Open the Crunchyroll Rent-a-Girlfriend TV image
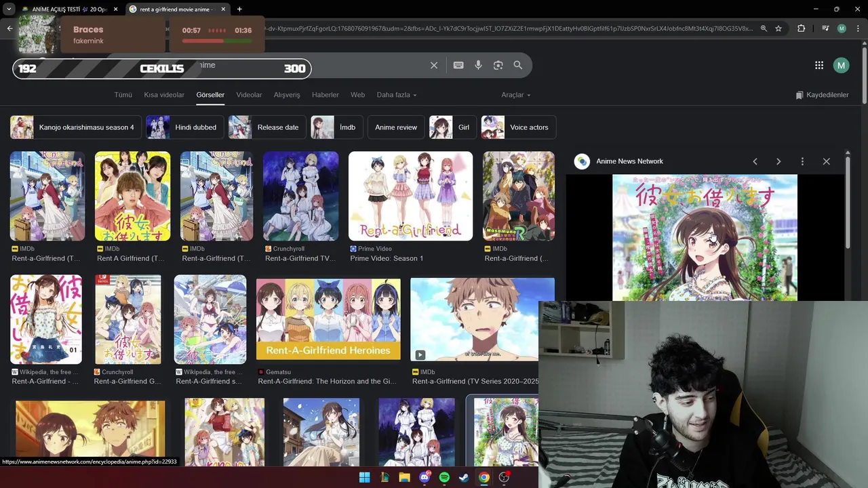This screenshot has height=488, width=868. pos(300,196)
